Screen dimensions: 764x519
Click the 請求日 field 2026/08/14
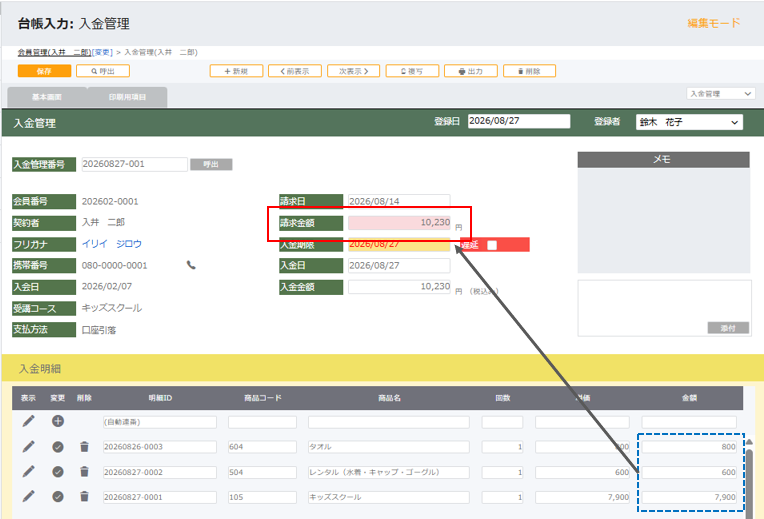(x=399, y=201)
